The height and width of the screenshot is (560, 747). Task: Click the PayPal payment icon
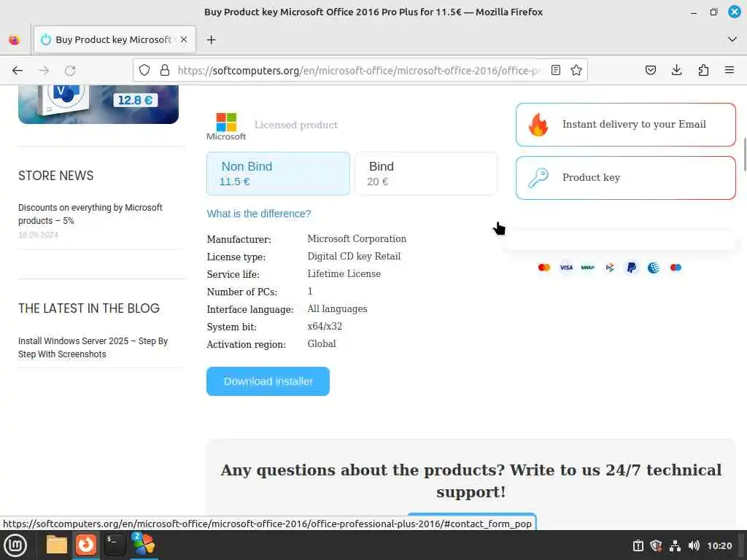(x=632, y=268)
